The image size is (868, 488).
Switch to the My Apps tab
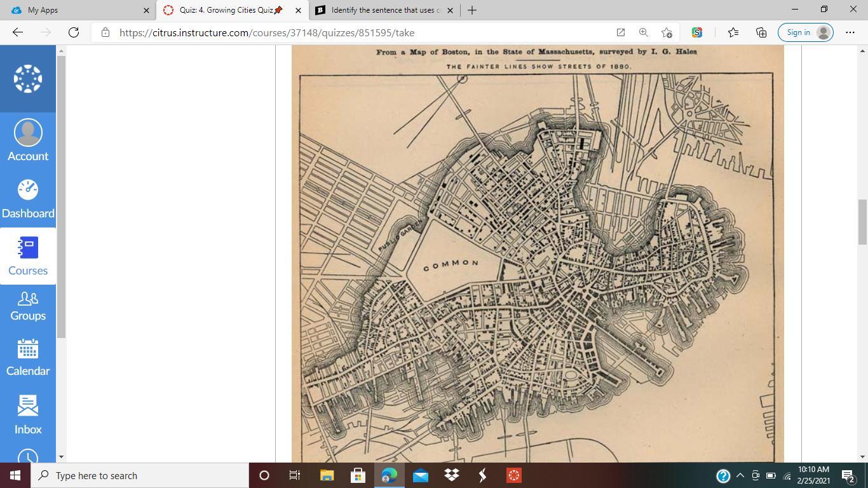(76, 10)
